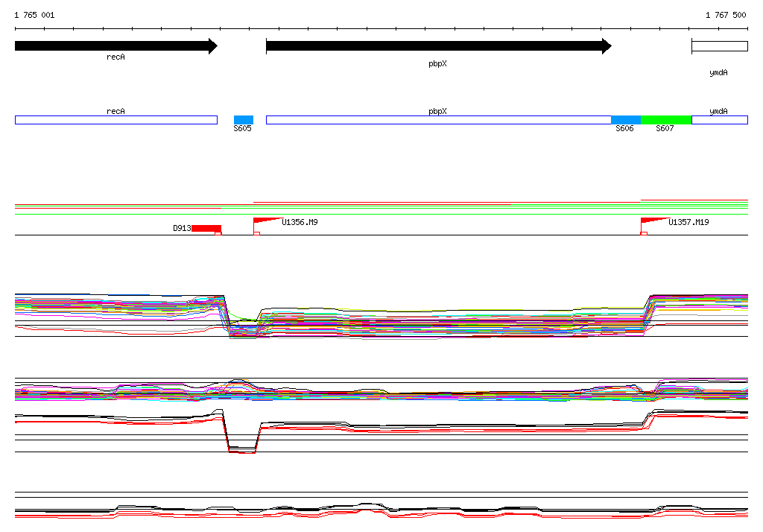The height and width of the screenshot is (532, 763).
Task: Click the black pbpX gene arrow
Action: [x=438, y=46]
